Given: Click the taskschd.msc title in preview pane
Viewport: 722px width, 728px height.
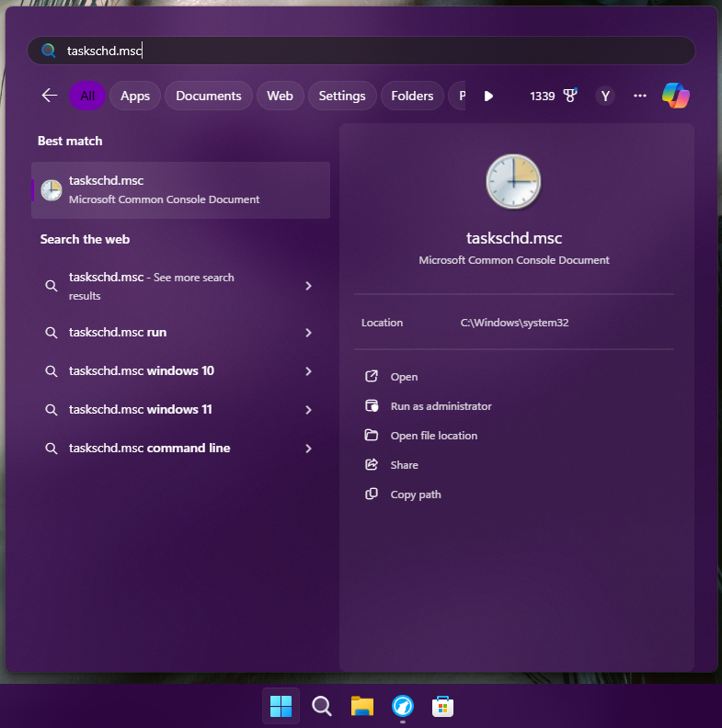Looking at the screenshot, I should pyautogui.click(x=514, y=238).
